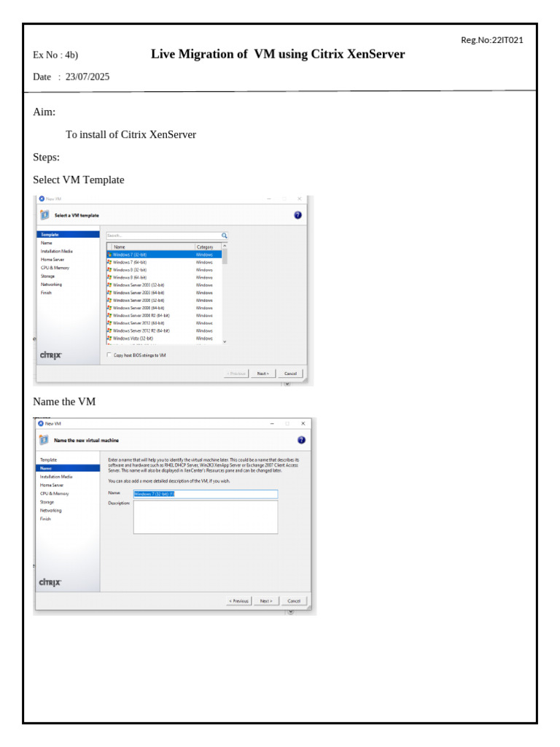This screenshot has height=747, width=560.
Task: Select 'Installation Media' step in upper wizard sidebar
Action: (x=57, y=251)
